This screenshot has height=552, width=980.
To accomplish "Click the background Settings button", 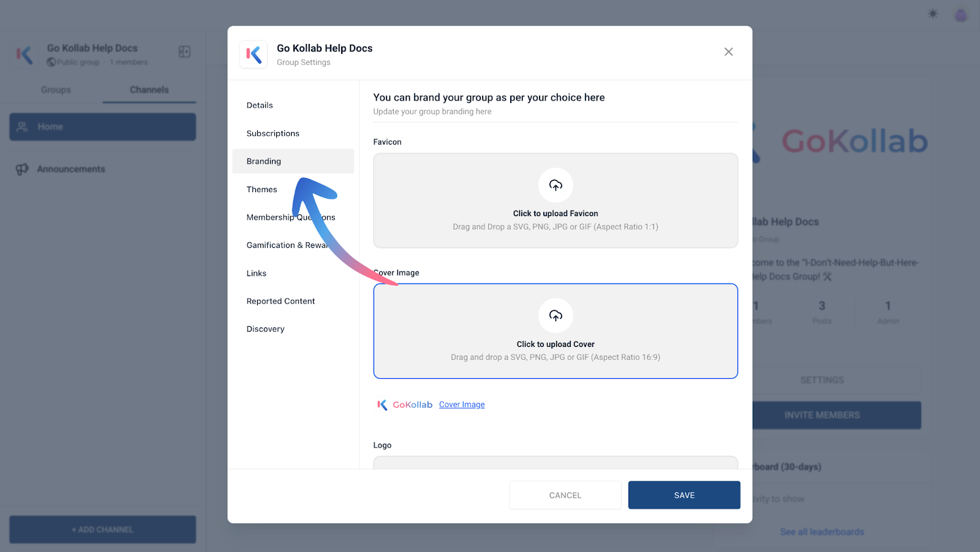I will tap(837, 380).
